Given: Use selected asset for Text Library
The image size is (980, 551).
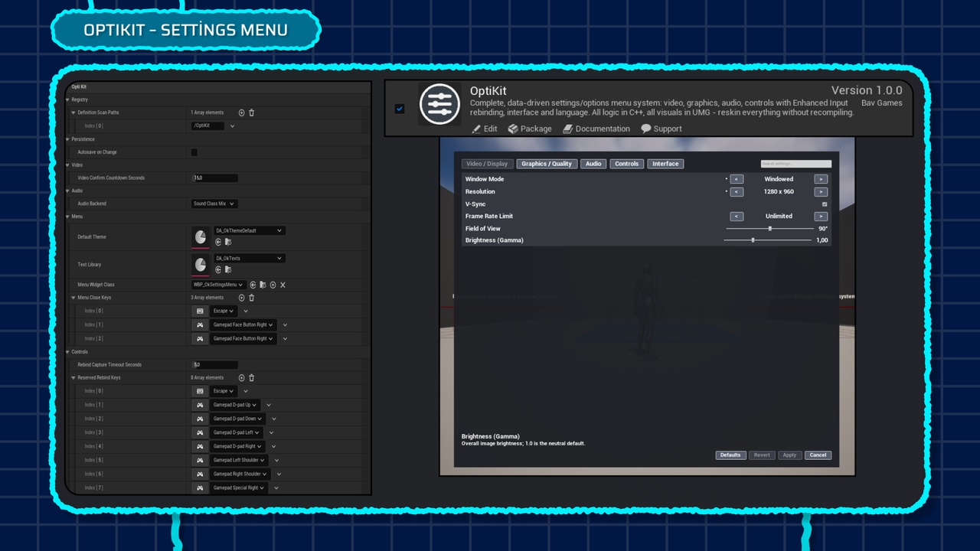Looking at the screenshot, I should point(218,269).
